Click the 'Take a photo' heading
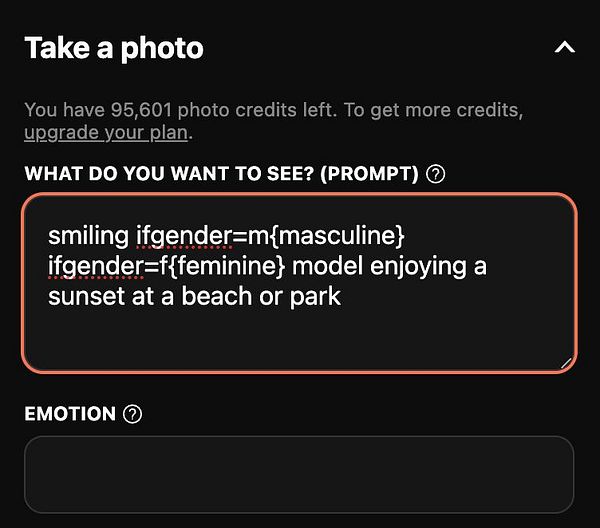The width and height of the screenshot is (600, 528). pyautogui.click(x=113, y=48)
